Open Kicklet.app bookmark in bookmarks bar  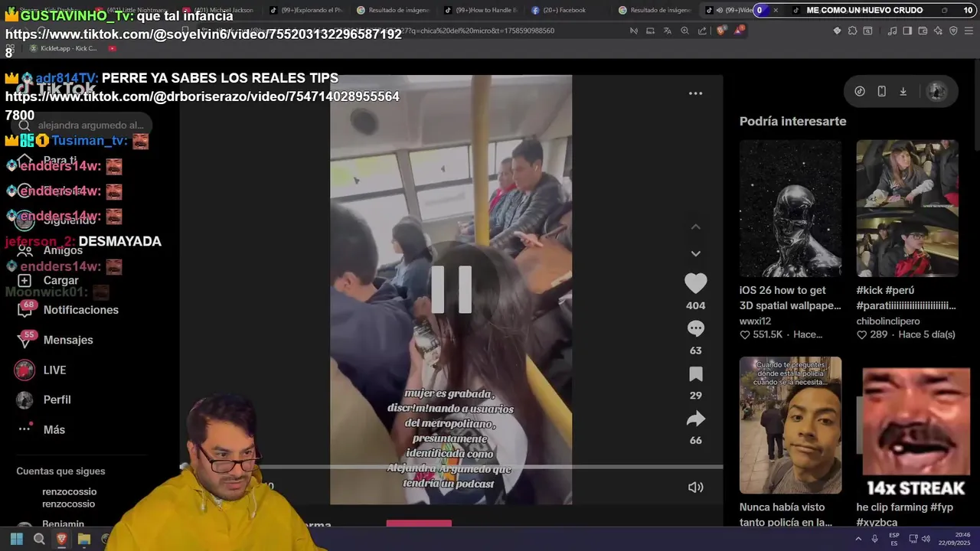[x=63, y=48]
